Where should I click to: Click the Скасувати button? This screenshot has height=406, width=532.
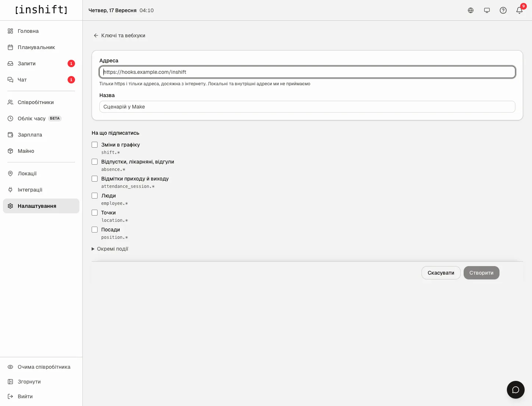click(x=441, y=273)
